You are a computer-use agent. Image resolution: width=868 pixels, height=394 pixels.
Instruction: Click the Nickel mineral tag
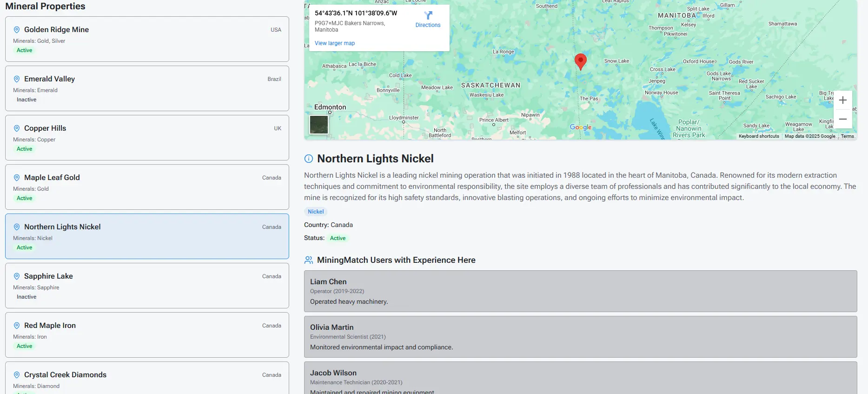[x=316, y=212]
